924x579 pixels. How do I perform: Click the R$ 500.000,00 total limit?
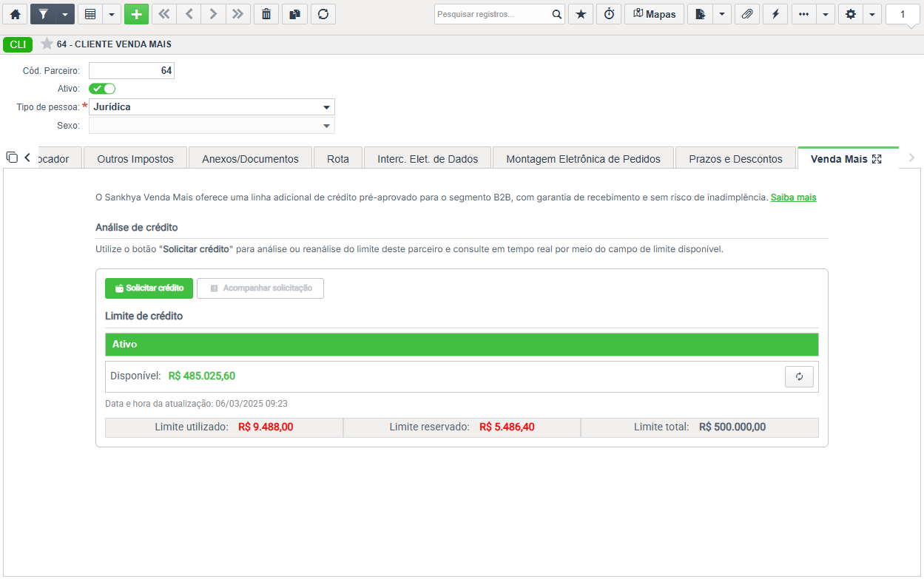click(732, 427)
